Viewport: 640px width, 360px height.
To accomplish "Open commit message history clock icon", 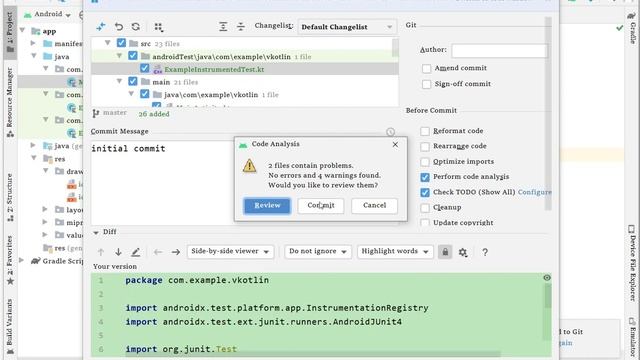I will click(391, 132).
